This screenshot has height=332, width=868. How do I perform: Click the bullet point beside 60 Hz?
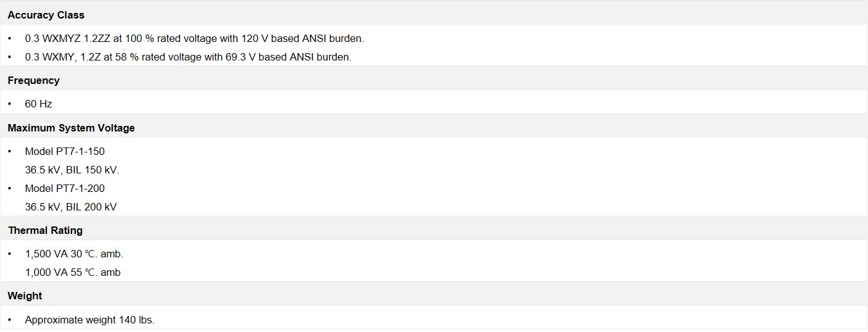tap(10, 104)
